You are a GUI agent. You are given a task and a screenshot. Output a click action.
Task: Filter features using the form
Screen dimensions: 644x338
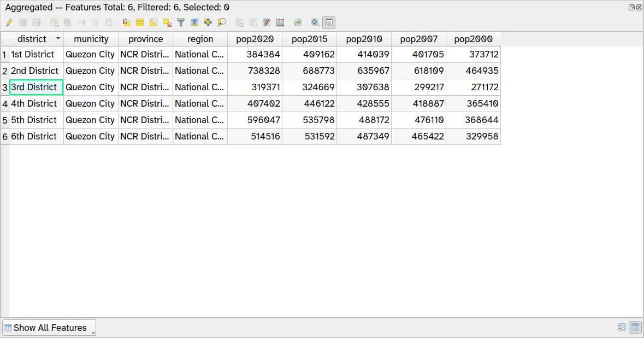tap(181, 22)
